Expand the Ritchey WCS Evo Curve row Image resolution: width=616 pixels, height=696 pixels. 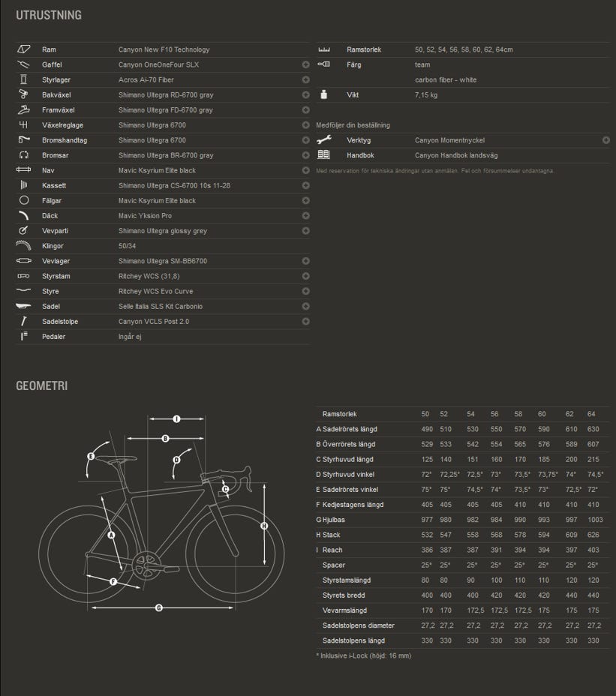[305, 291]
